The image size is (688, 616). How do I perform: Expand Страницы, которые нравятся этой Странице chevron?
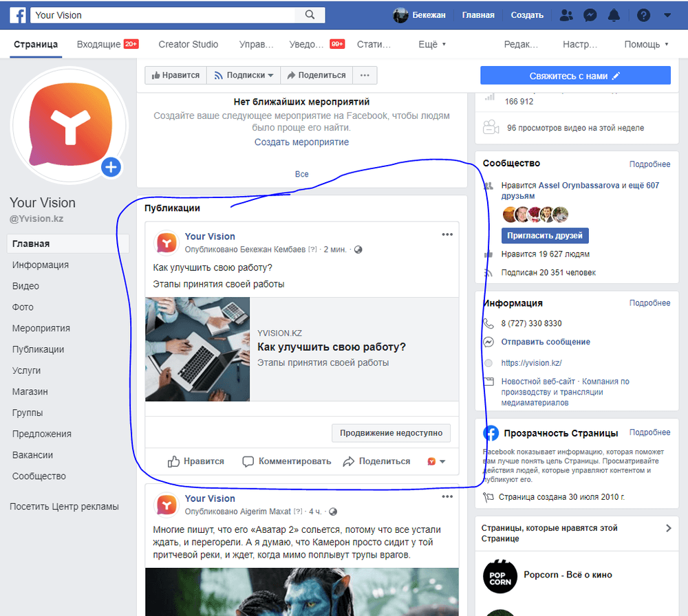[668, 528]
